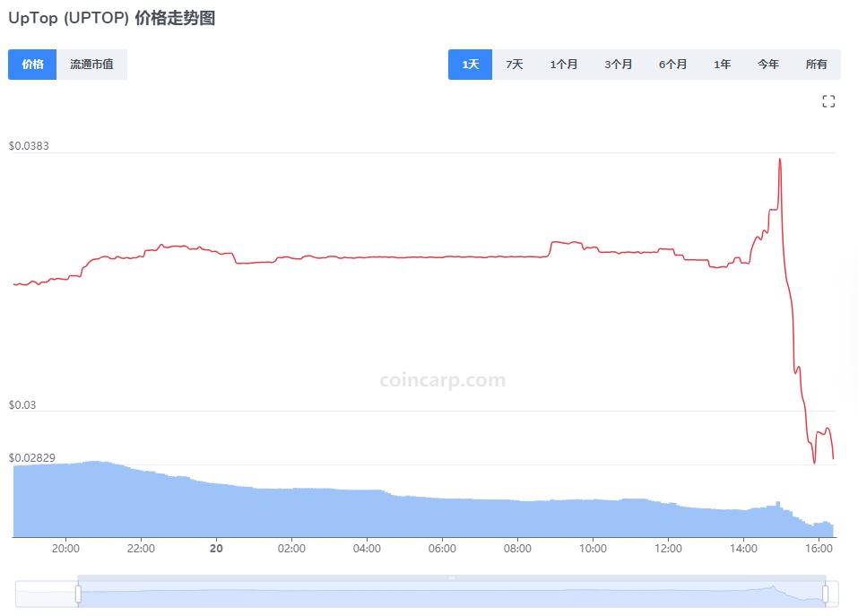Switch to the 7天 time range tab
The height and width of the screenshot is (616, 858).
pos(514,64)
